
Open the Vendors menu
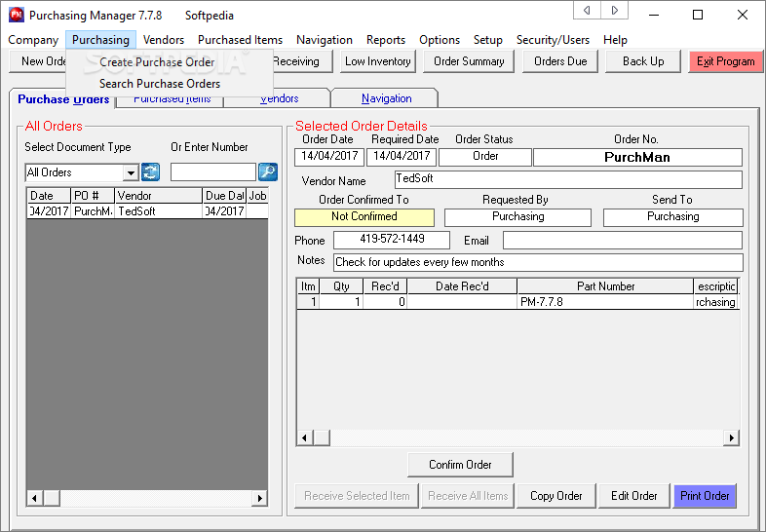(164, 40)
